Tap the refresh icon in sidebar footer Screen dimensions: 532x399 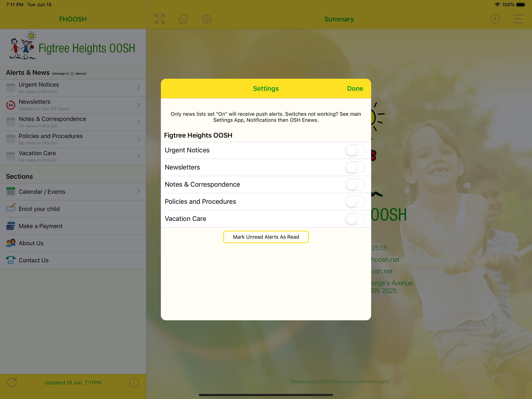click(x=12, y=382)
